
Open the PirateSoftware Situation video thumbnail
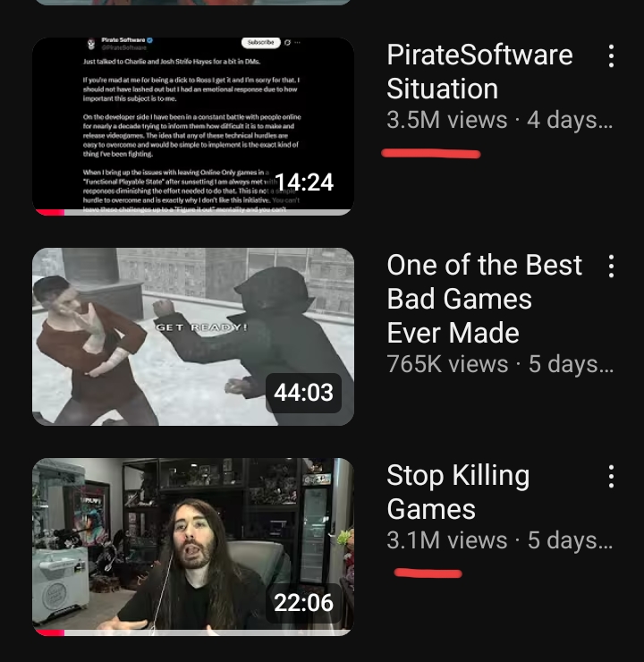193,126
